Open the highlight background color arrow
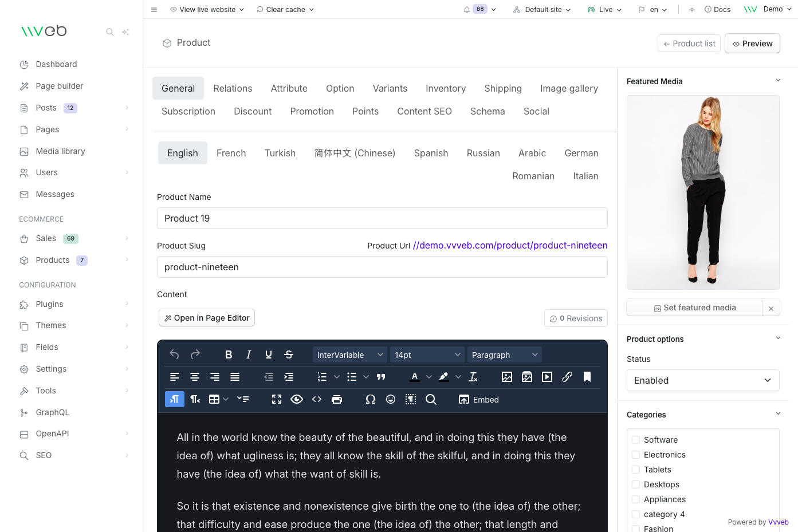Image resolution: width=798 pixels, height=532 pixels. tap(458, 377)
